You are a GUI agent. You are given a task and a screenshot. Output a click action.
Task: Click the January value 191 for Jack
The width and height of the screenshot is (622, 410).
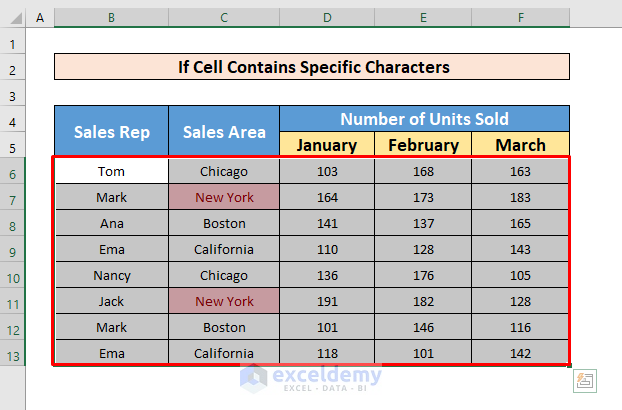(x=327, y=301)
